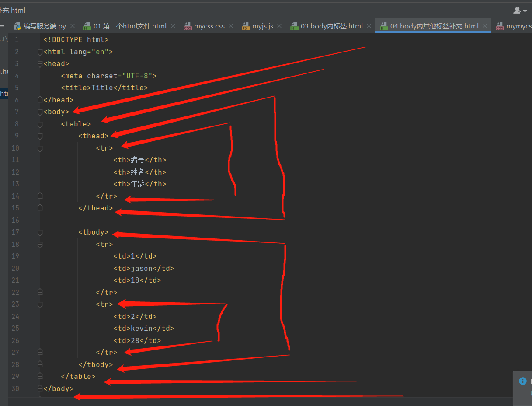Open the user account icon menu

pos(520,10)
